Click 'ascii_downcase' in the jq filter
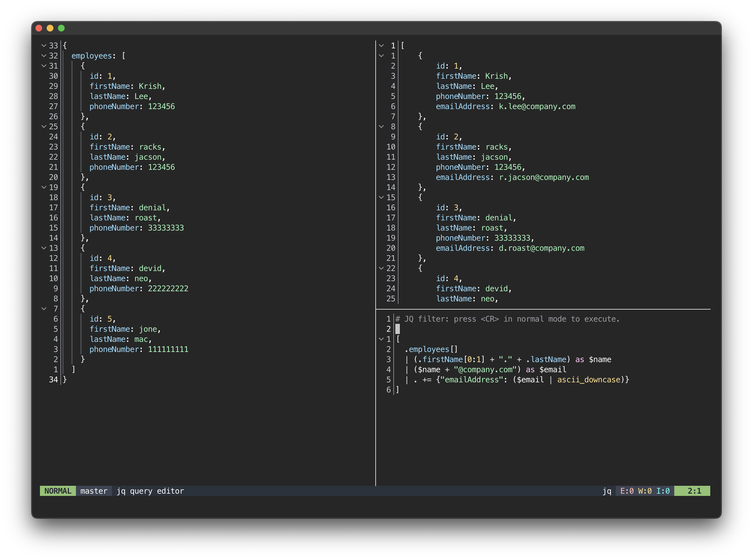 point(589,380)
